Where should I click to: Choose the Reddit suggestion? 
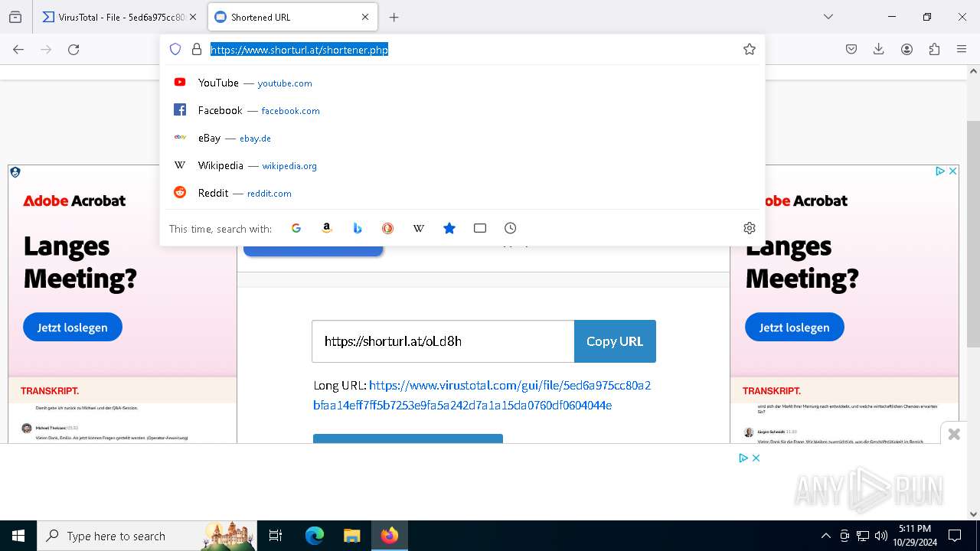coord(462,193)
